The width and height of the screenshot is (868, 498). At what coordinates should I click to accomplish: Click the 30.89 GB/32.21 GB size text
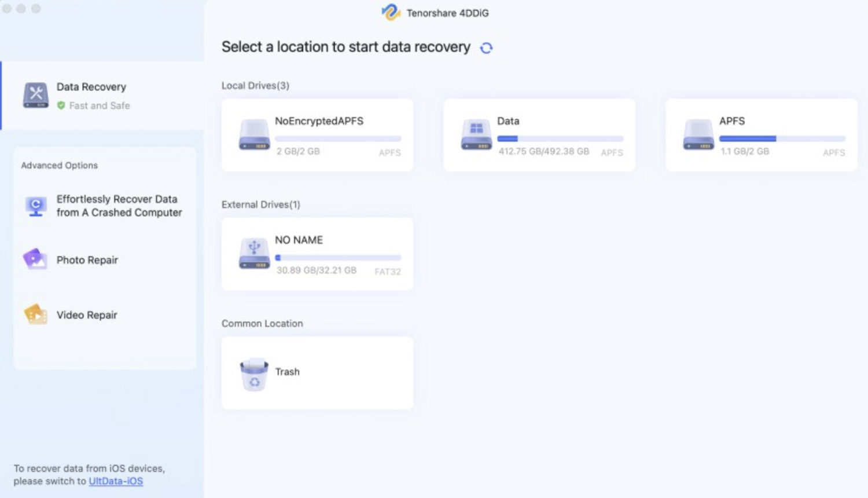click(x=317, y=270)
